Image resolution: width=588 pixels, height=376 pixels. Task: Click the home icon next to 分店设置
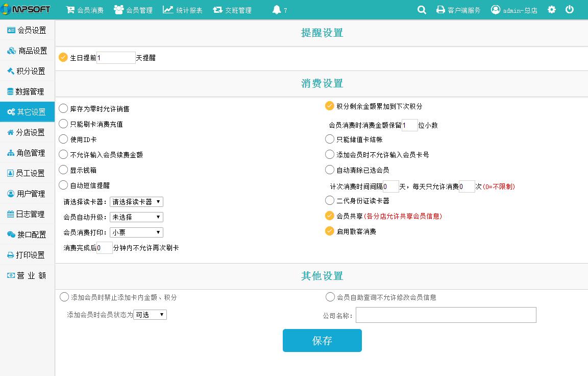pyautogui.click(x=11, y=132)
